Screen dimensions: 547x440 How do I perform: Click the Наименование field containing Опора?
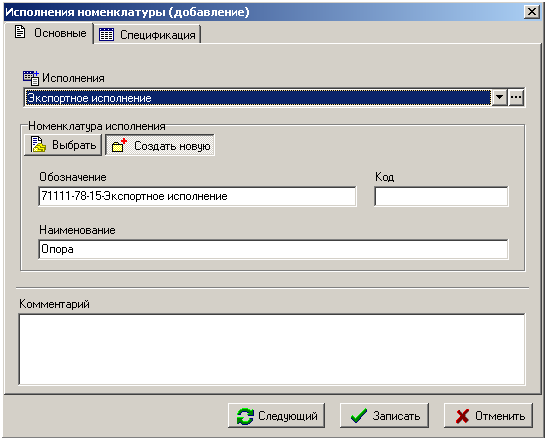[273, 249]
